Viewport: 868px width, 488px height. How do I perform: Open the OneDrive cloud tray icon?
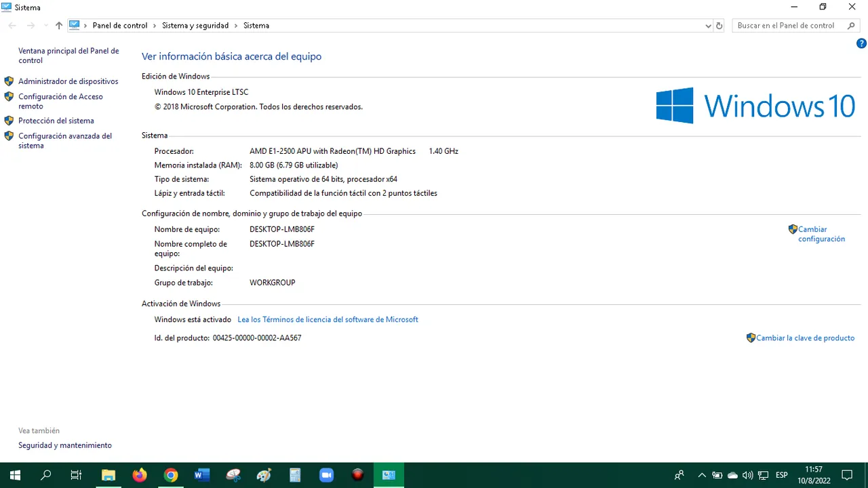(732, 475)
